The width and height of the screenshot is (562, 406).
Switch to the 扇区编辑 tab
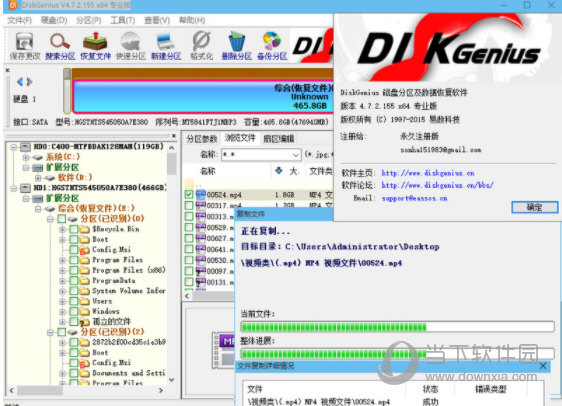(x=278, y=139)
